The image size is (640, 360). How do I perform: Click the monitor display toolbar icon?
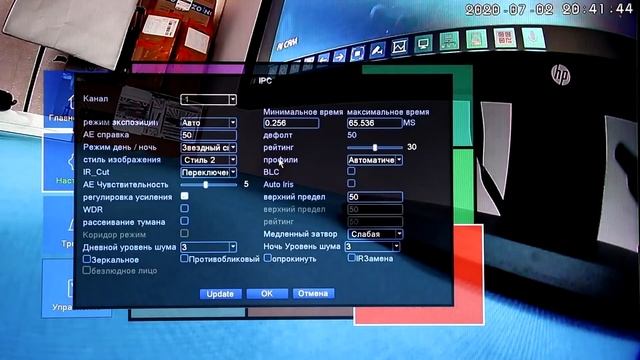click(x=424, y=44)
